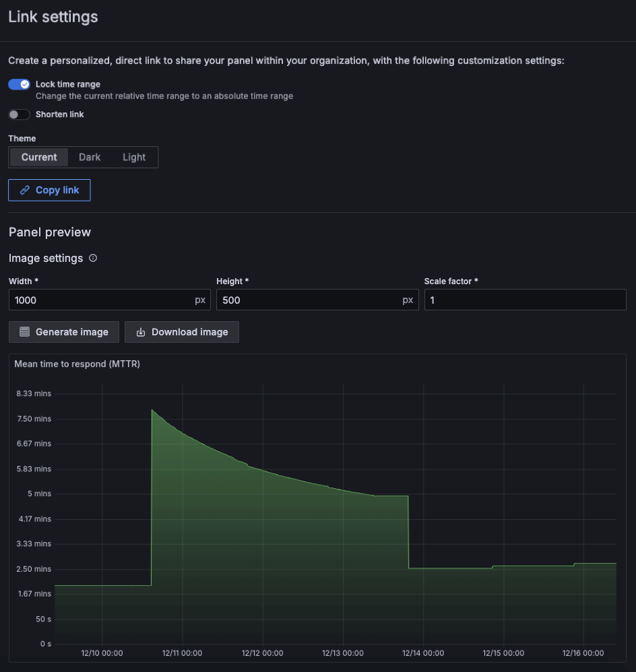This screenshot has height=672, width=636.
Task: Select the Current theme option
Action: 39,157
